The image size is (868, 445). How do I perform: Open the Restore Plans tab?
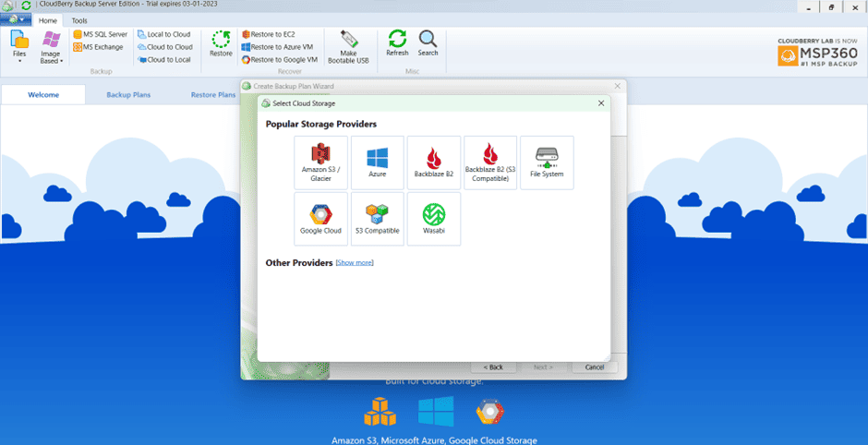[213, 95]
